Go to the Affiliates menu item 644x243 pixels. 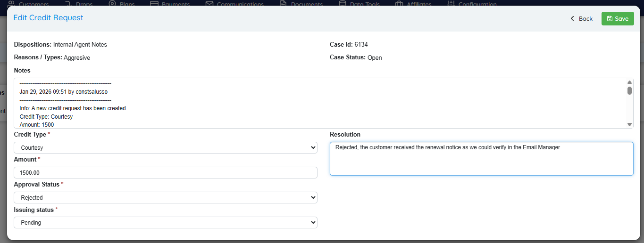tap(419, 4)
